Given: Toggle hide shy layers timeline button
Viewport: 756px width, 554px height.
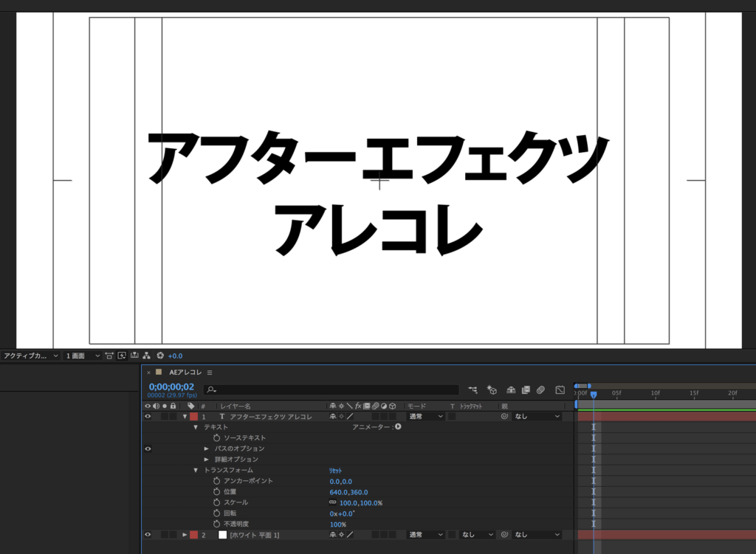Looking at the screenshot, I should coord(511,389).
